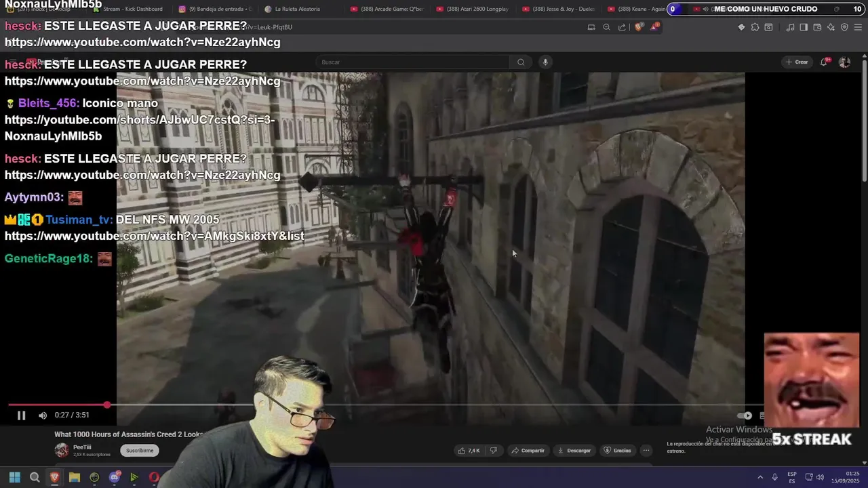Open the browser extensions puzzle icon
The image size is (868, 488).
[x=755, y=27]
